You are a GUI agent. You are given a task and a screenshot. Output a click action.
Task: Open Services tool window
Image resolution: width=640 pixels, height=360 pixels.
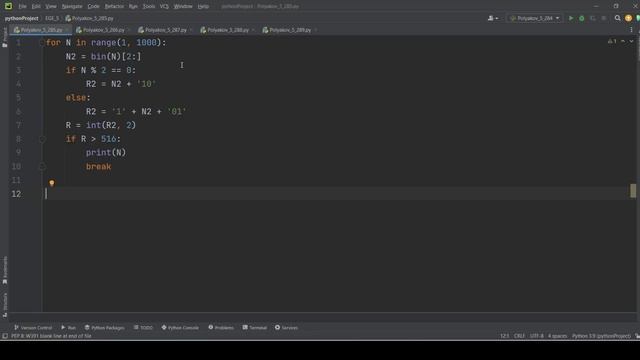(287, 327)
